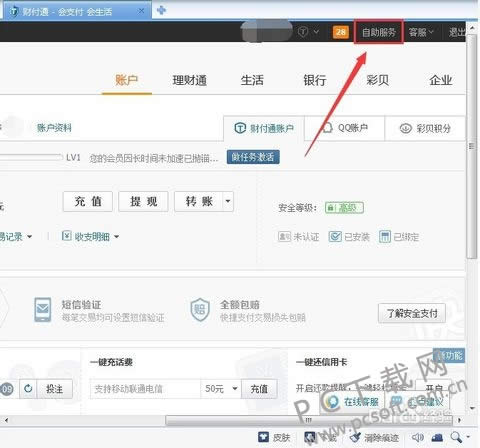Click the icon left of the zoom magnifier
Viewport: 480px width, 448px height.
click(437, 437)
